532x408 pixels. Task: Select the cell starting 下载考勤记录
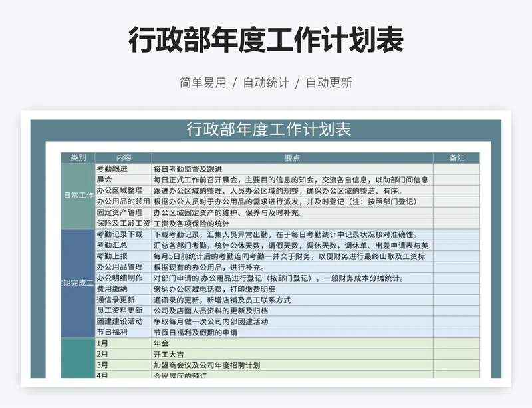coord(292,234)
